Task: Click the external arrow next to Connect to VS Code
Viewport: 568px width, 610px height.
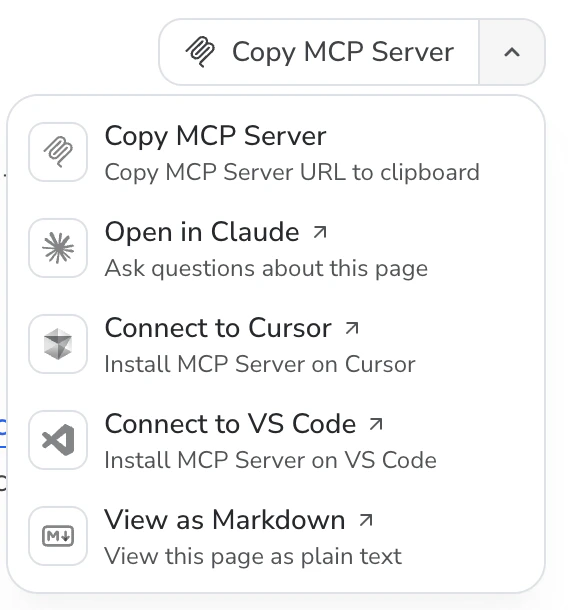Action: (376, 424)
